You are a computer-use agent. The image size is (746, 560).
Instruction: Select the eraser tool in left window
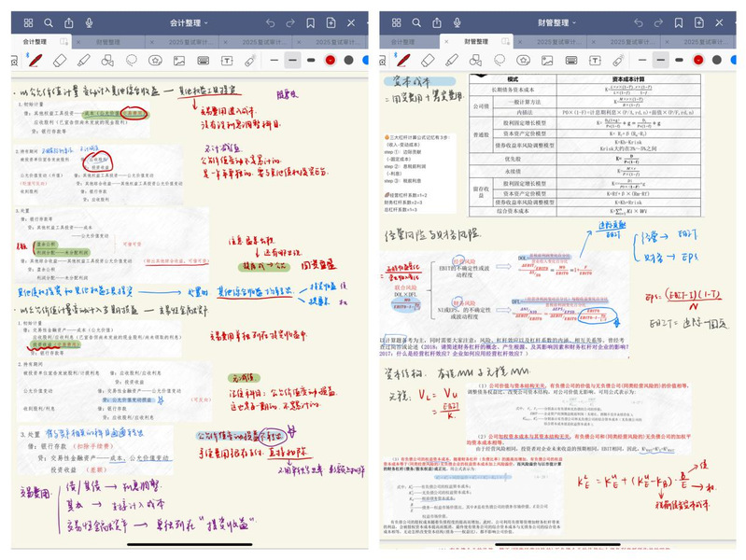click(61, 61)
